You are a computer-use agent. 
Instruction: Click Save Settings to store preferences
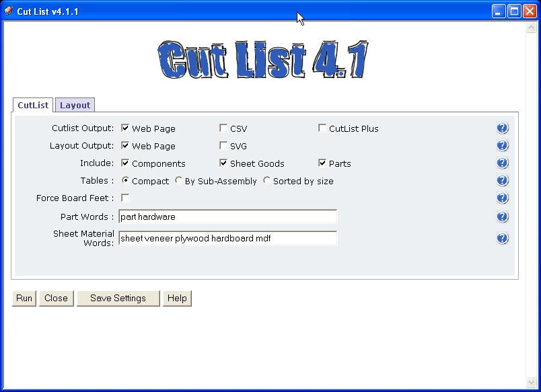(118, 298)
